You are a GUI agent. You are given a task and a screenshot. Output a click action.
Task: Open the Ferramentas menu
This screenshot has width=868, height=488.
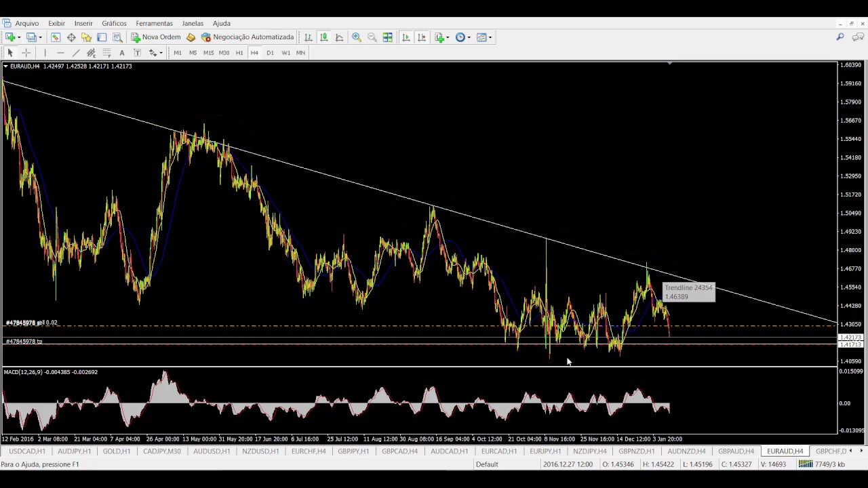tap(154, 23)
